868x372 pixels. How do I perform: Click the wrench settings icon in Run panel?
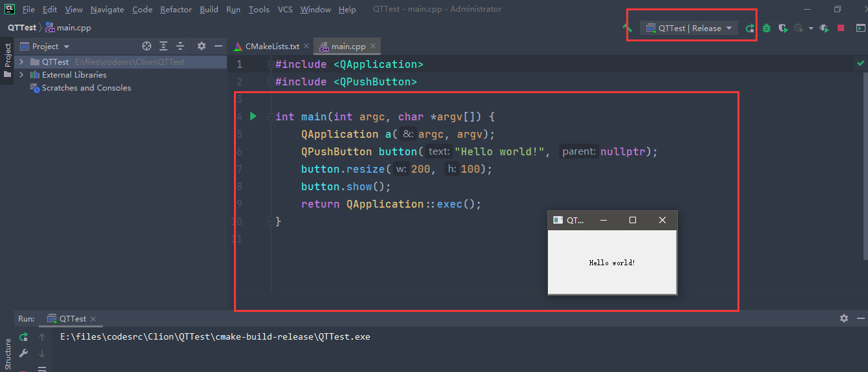click(x=24, y=353)
